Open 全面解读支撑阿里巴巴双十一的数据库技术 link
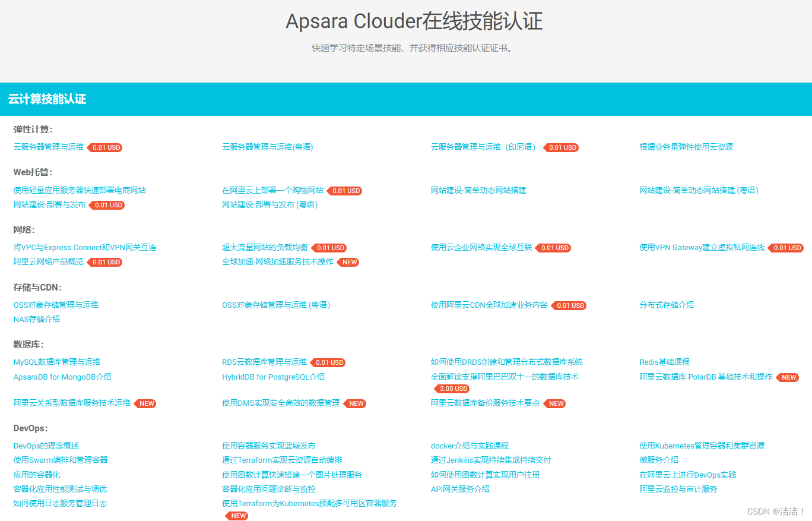Viewport: 812px width, 521px height. point(505,377)
